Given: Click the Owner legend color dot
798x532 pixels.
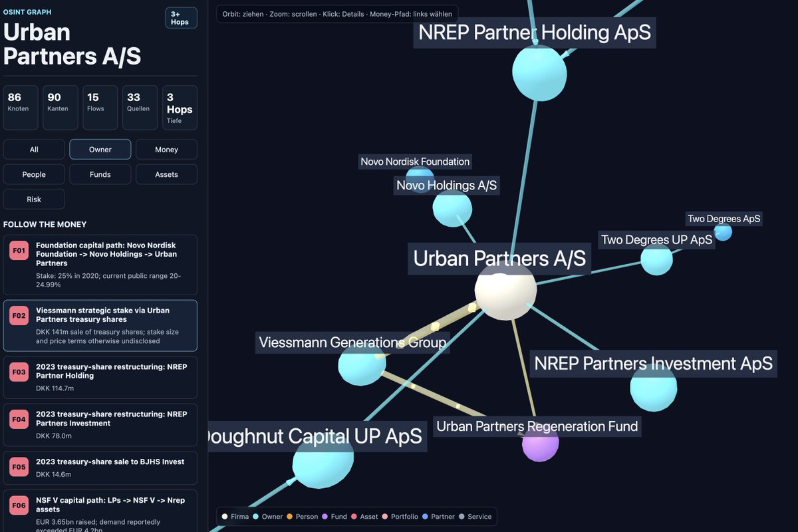Looking at the screenshot, I should pyautogui.click(x=257, y=517).
